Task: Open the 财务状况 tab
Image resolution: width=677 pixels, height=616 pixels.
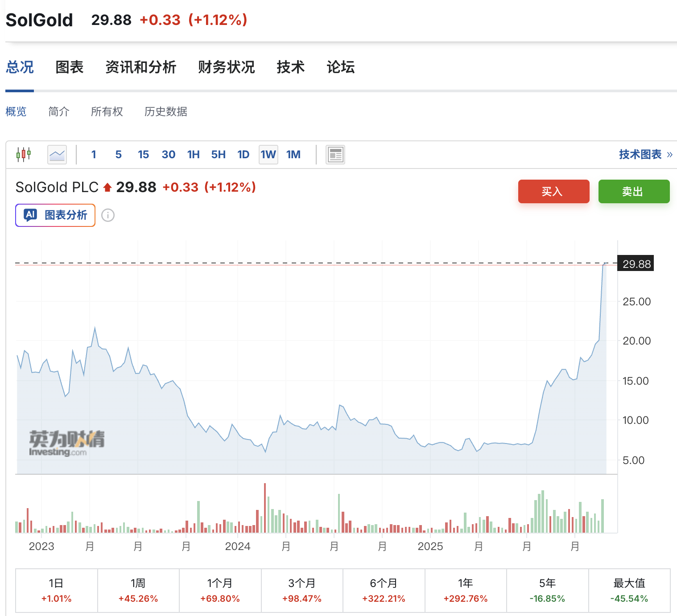Action: click(x=227, y=67)
